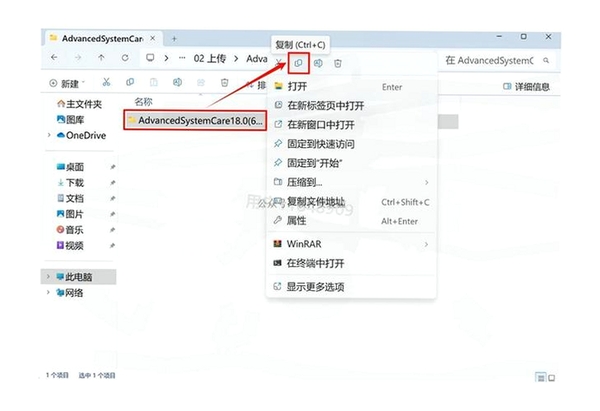Click the toolbar Share icon

pos(201,82)
